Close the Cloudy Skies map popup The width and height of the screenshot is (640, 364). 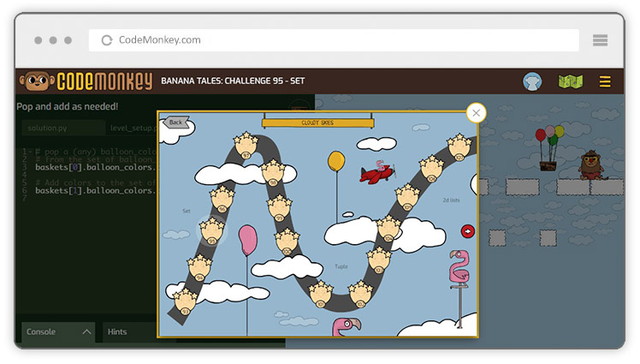pyautogui.click(x=476, y=113)
